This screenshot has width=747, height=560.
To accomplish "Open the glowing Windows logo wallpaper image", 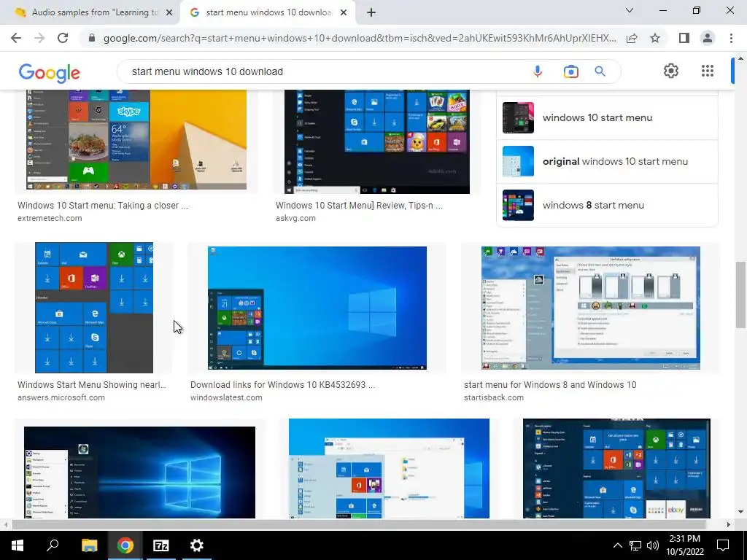I will coord(139,472).
